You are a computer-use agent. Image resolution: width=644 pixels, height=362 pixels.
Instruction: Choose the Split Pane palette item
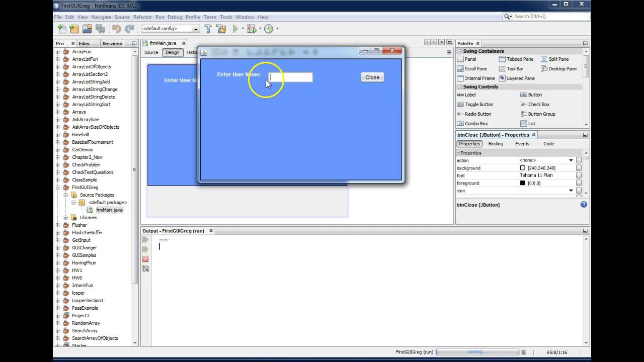[x=554, y=59]
